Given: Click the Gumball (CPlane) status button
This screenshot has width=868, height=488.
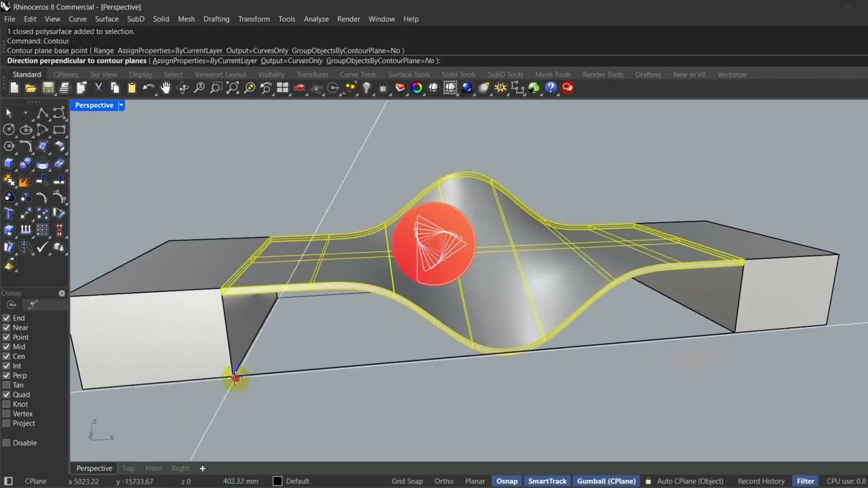Looking at the screenshot, I should tap(606, 481).
